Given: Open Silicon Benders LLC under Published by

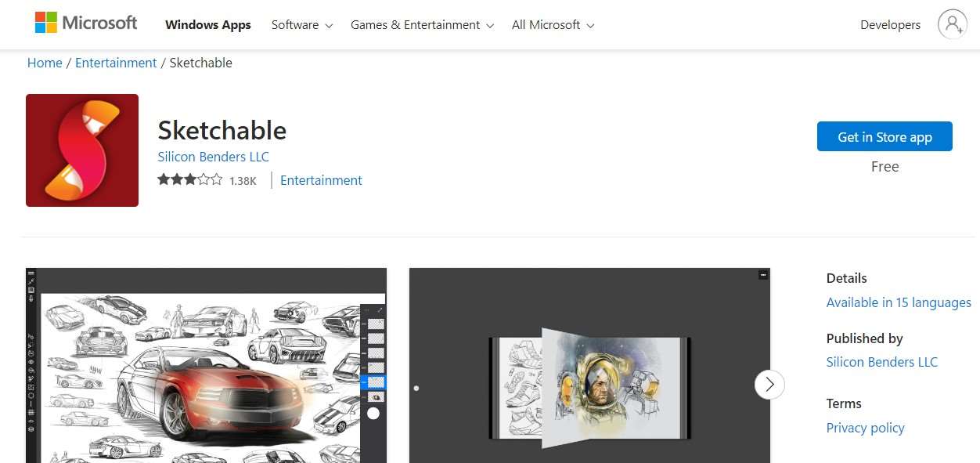Looking at the screenshot, I should click(881, 362).
